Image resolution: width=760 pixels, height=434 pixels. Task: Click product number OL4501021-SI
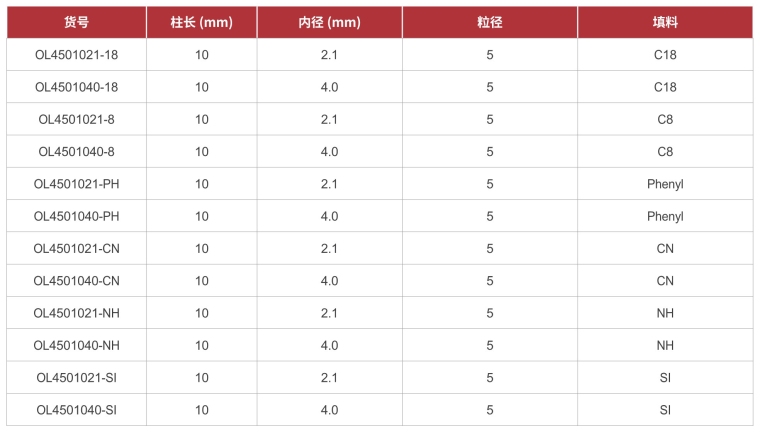76,378
